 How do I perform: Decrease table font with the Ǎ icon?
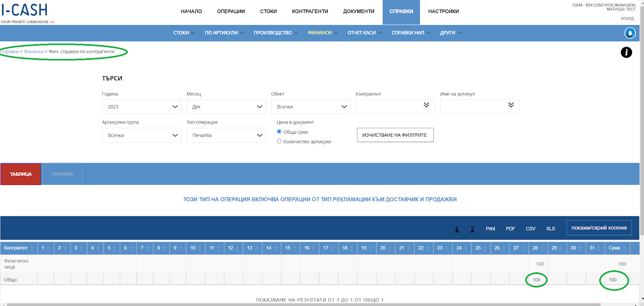(x=472, y=229)
